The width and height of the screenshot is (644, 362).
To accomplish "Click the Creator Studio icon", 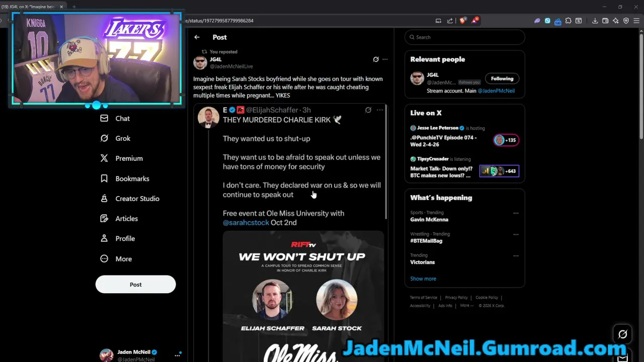I will [x=104, y=199].
